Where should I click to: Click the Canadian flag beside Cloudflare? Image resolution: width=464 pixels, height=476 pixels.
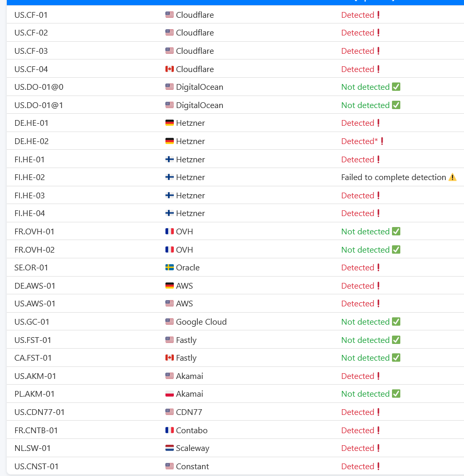[x=170, y=69]
